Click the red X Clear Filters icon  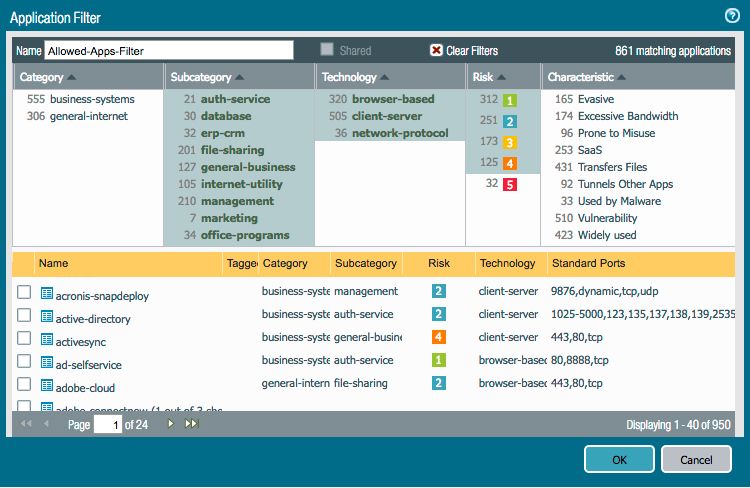coord(436,50)
